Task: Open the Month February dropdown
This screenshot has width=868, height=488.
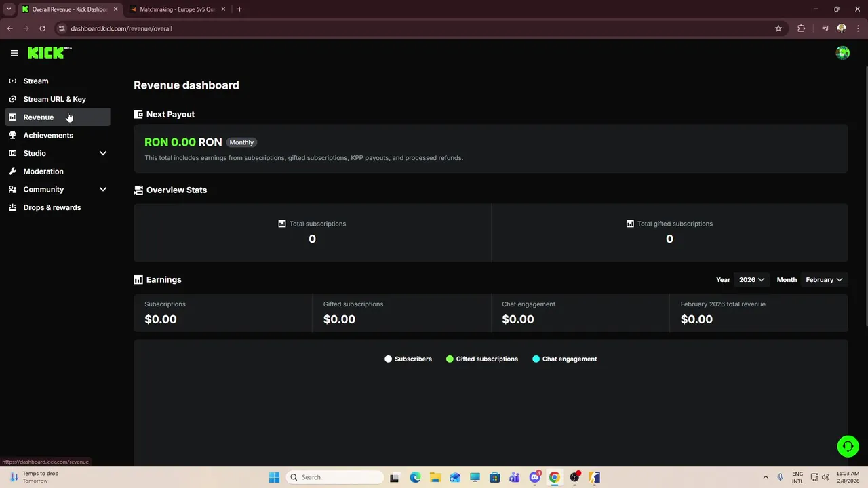Action: pyautogui.click(x=824, y=279)
